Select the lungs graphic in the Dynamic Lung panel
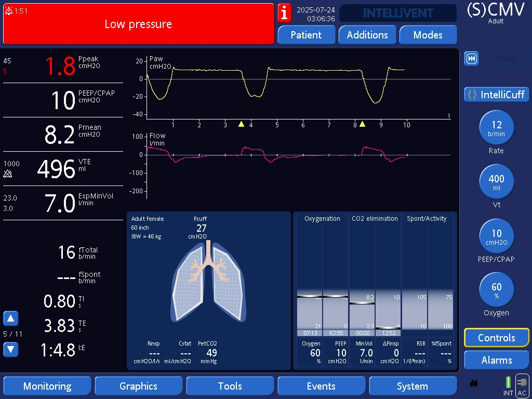The image size is (532, 399). (208, 283)
